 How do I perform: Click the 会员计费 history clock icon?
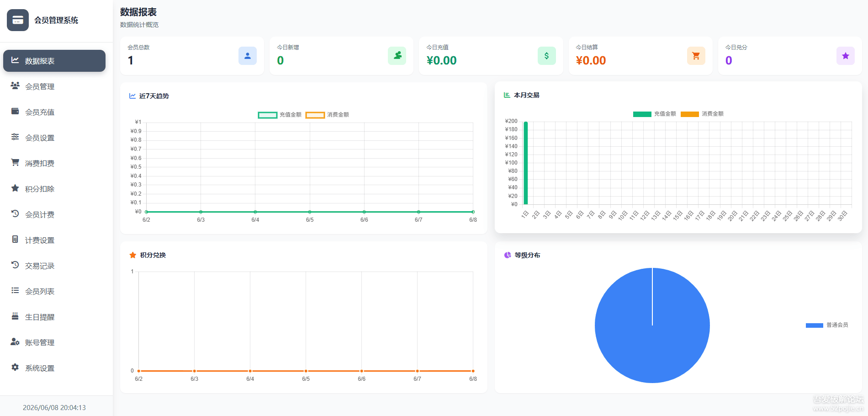tap(15, 213)
